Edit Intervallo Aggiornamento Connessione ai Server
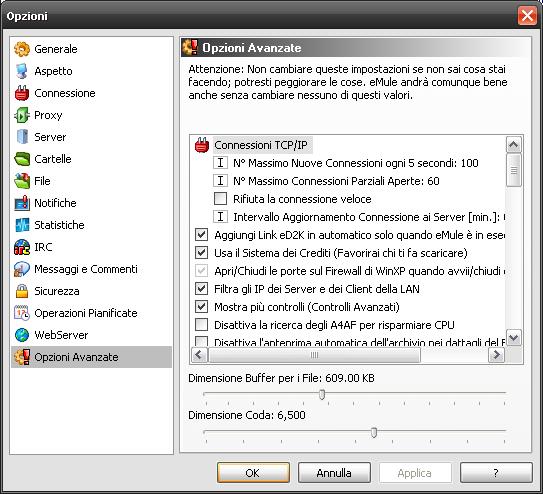Screen dimensions: 543x494 click(x=369, y=217)
